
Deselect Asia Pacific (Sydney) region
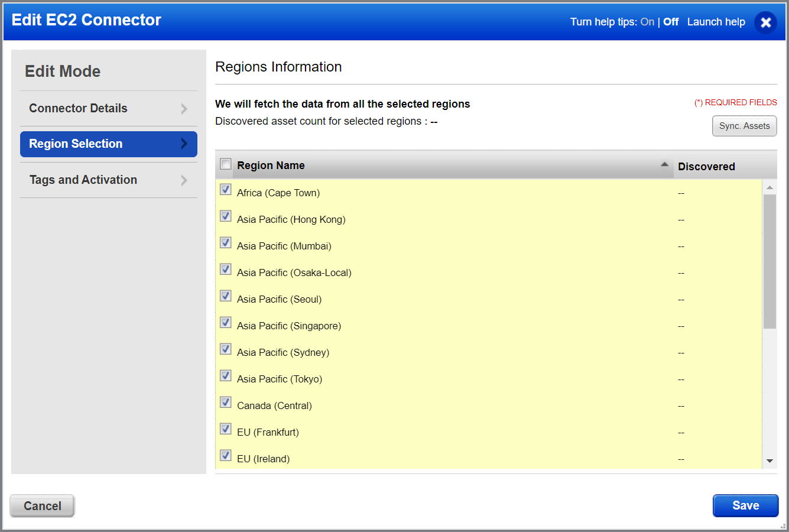pos(225,349)
